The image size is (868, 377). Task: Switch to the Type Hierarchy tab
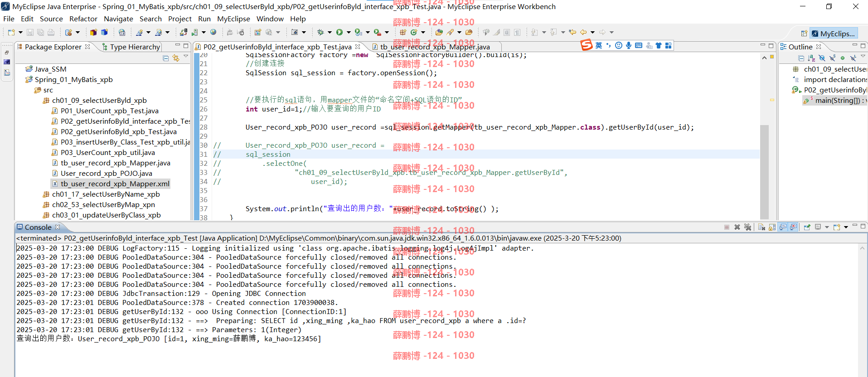pos(131,47)
